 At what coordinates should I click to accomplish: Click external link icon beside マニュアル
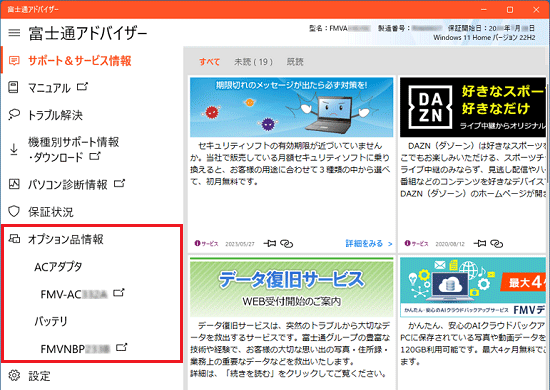click(82, 86)
